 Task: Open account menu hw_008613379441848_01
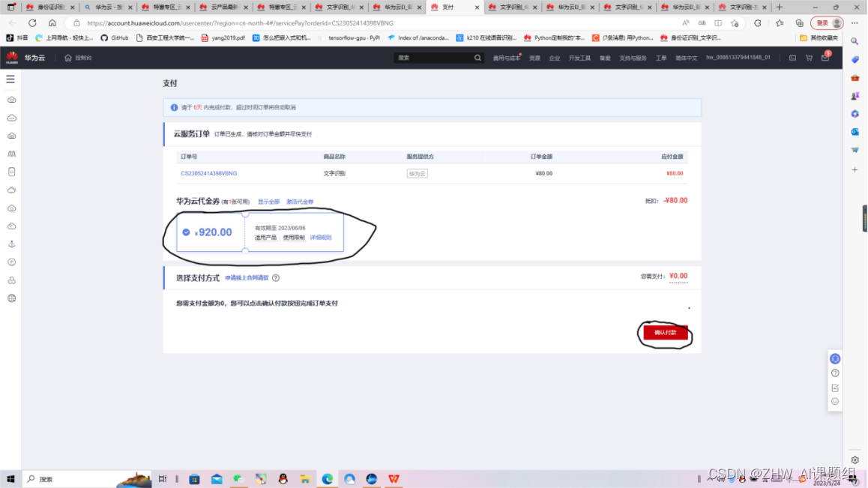738,58
